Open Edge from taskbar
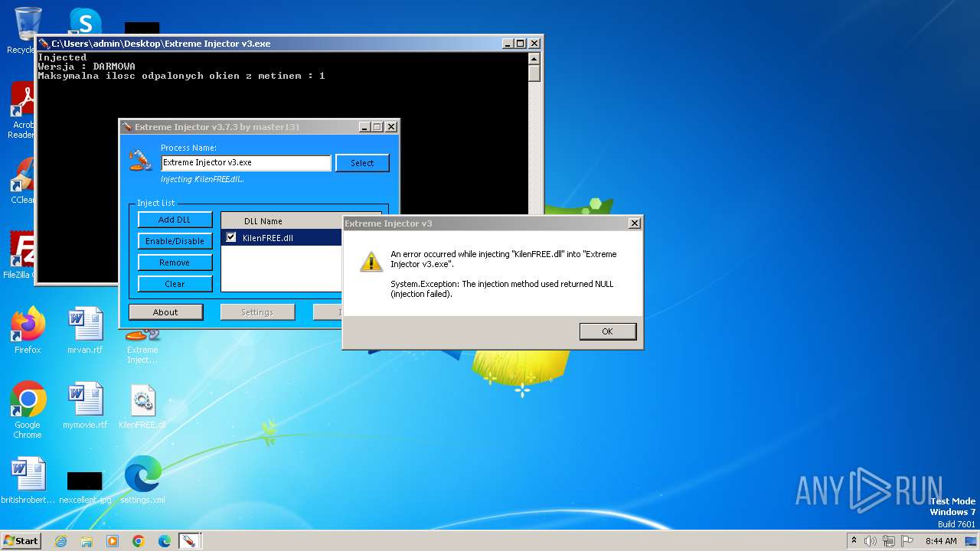The width and height of the screenshot is (980, 551). [x=165, y=541]
